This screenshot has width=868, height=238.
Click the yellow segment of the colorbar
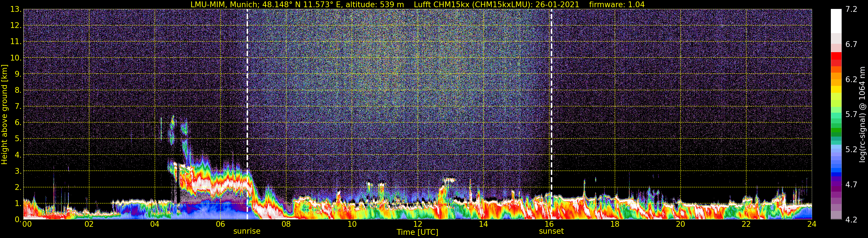point(836,89)
